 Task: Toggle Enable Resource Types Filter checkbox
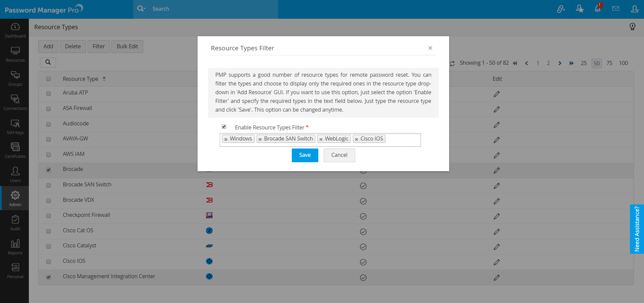[224, 127]
